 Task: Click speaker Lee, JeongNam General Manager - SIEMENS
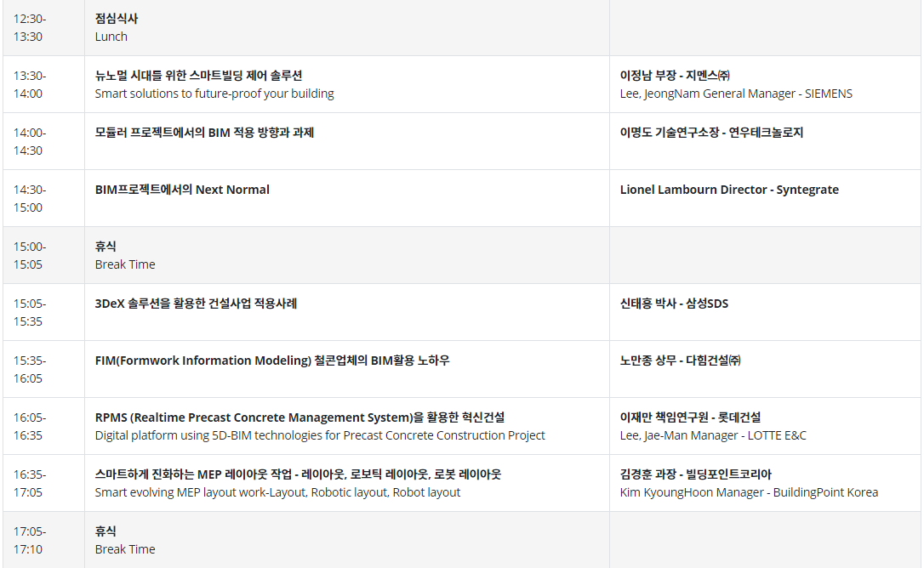pos(736,94)
